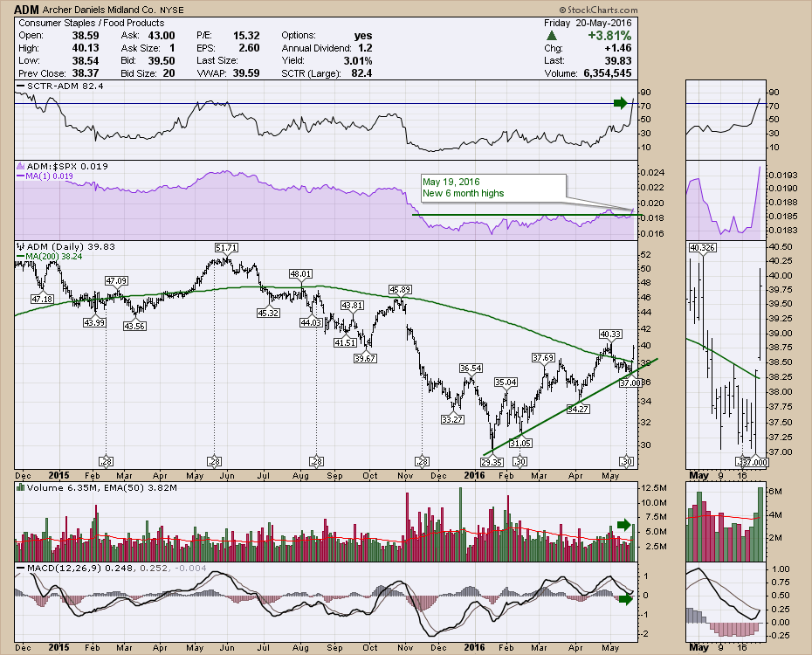Image resolution: width=812 pixels, height=655 pixels.
Task: Click the 31.05 price label
Action: [520, 444]
